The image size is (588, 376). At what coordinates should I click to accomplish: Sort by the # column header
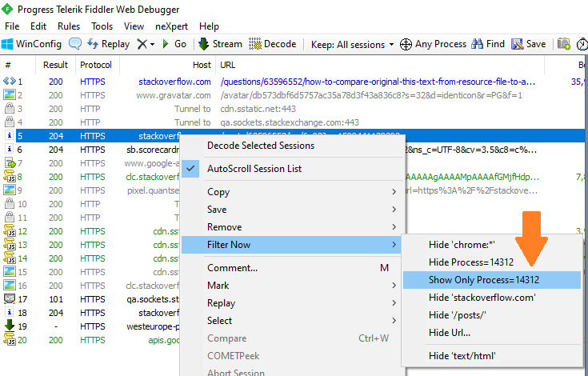(18, 65)
